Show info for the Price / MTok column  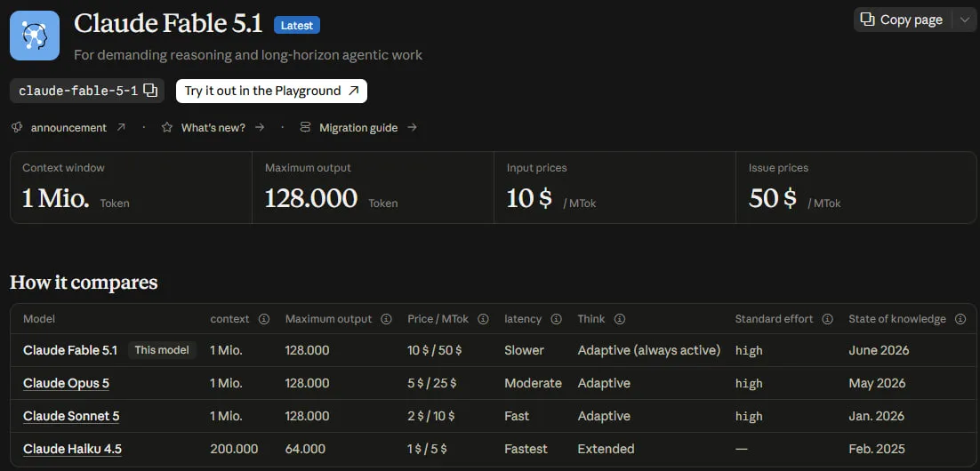pyautogui.click(x=483, y=319)
